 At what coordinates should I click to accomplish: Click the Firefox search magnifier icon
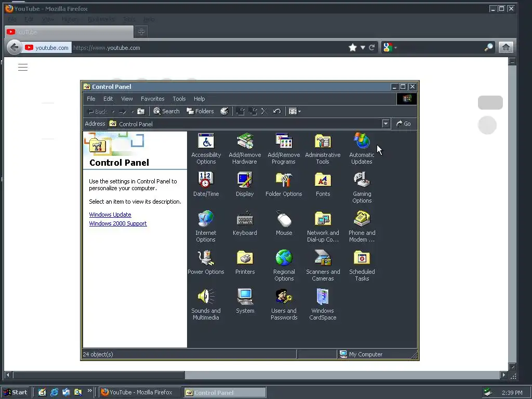click(x=488, y=47)
